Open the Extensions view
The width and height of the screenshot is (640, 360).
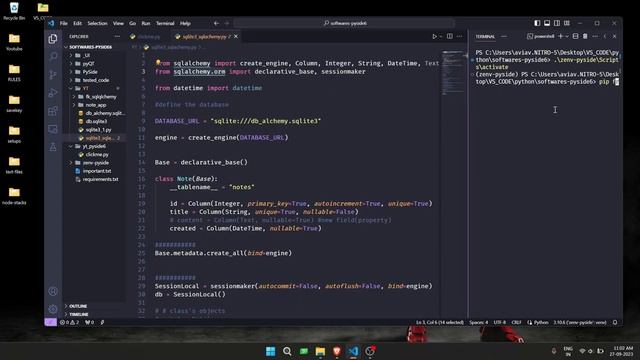coord(53,111)
